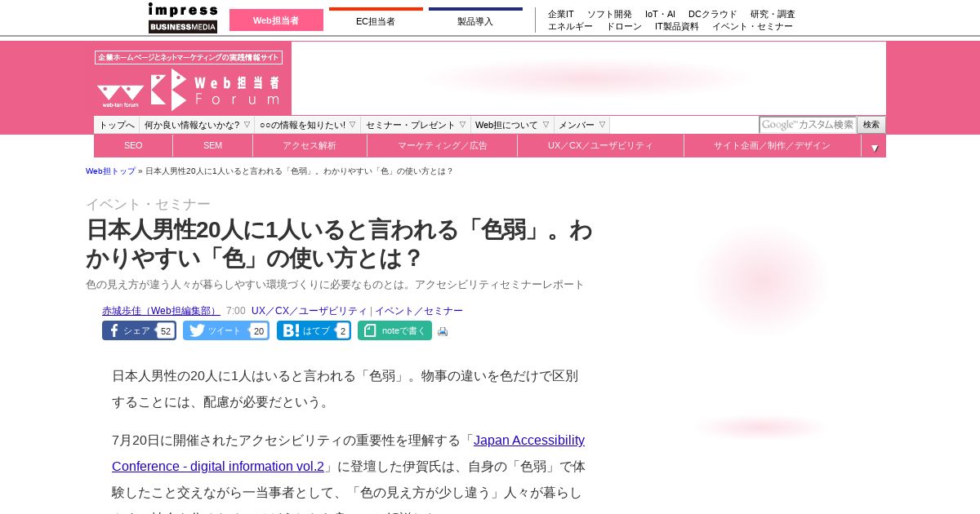
Task: Click the Google custom search field
Action: (x=808, y=125)
